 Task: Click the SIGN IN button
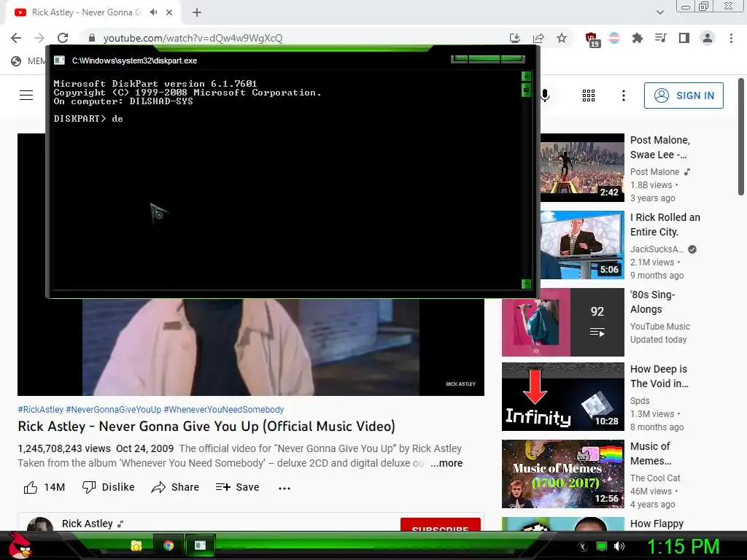pyautogui.click(x=684, y=96)
